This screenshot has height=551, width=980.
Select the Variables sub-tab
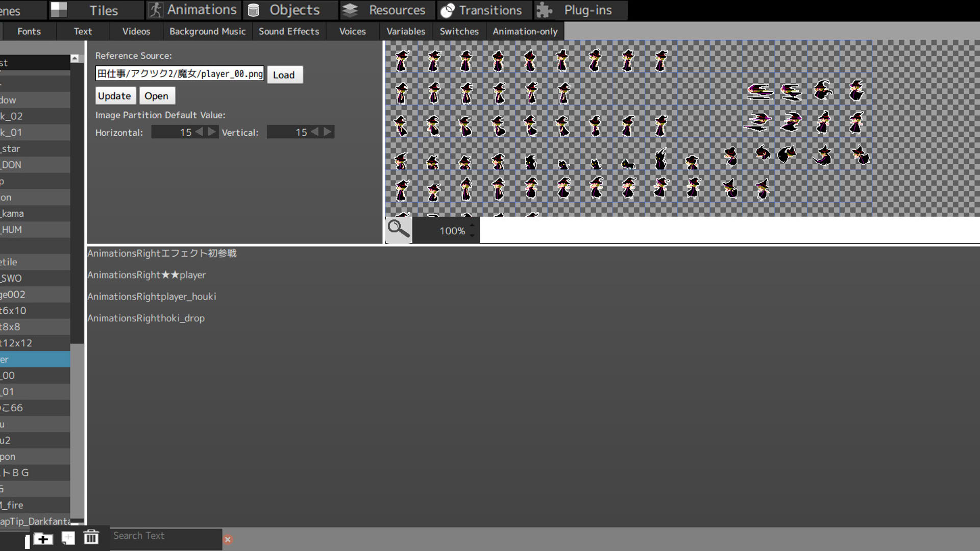[406, 31]
